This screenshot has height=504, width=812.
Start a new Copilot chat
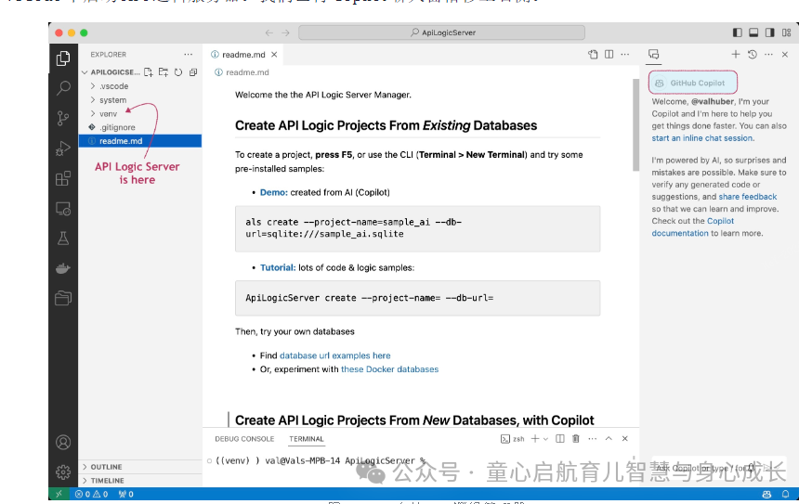[736, 55]
